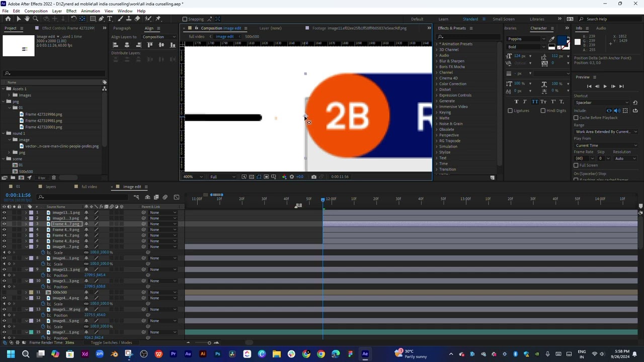Open the Play From Current Time dropdown

tap(606, 146)
